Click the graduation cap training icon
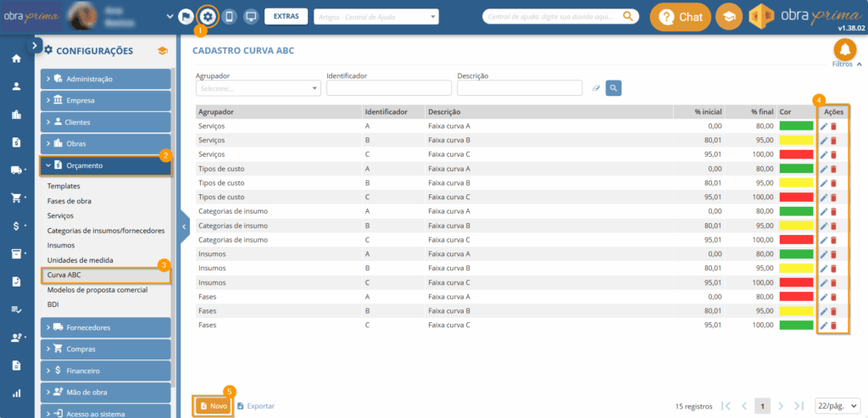The height and width of the screenshot is (418, 868). click(x=727, y=17)
